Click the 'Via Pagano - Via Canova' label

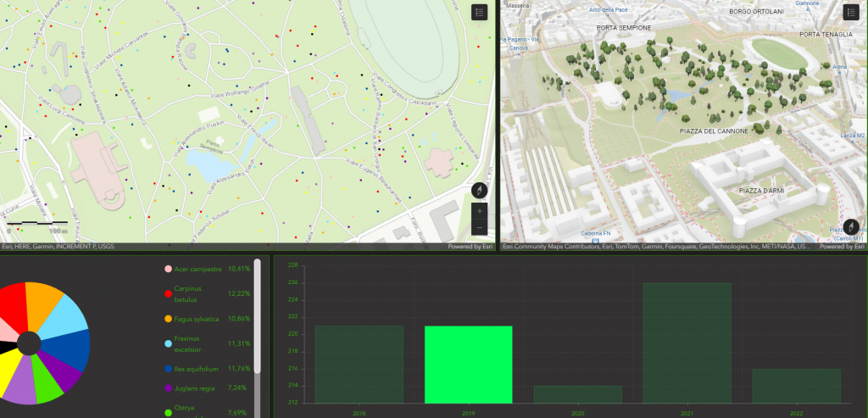(x=518, y=44)
